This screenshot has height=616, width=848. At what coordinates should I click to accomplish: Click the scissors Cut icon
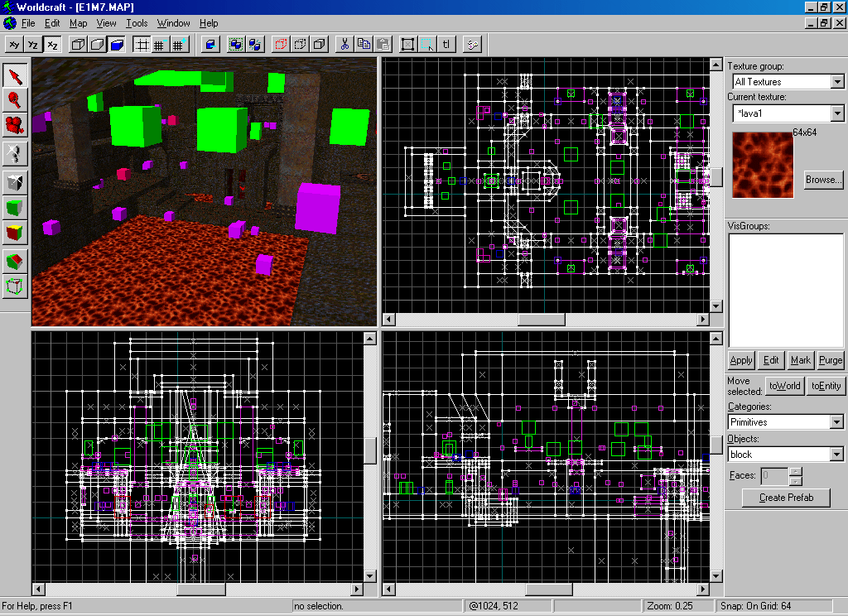point(345,44)
